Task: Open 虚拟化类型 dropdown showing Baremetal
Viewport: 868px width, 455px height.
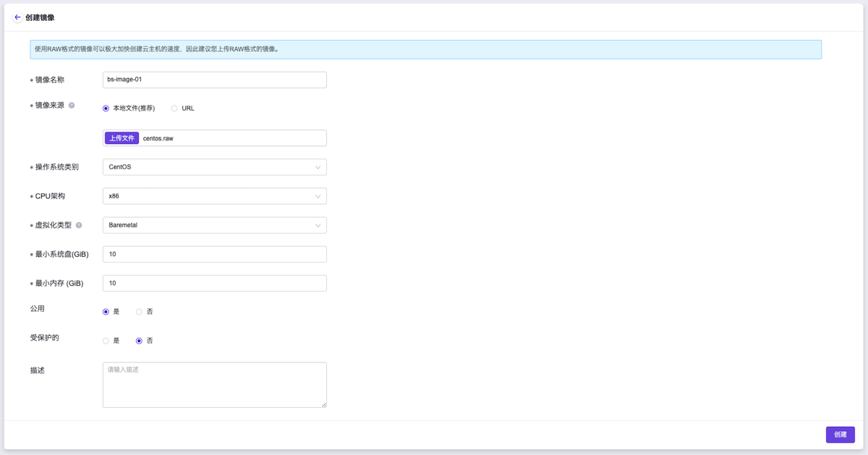Action: coord(215,225)
